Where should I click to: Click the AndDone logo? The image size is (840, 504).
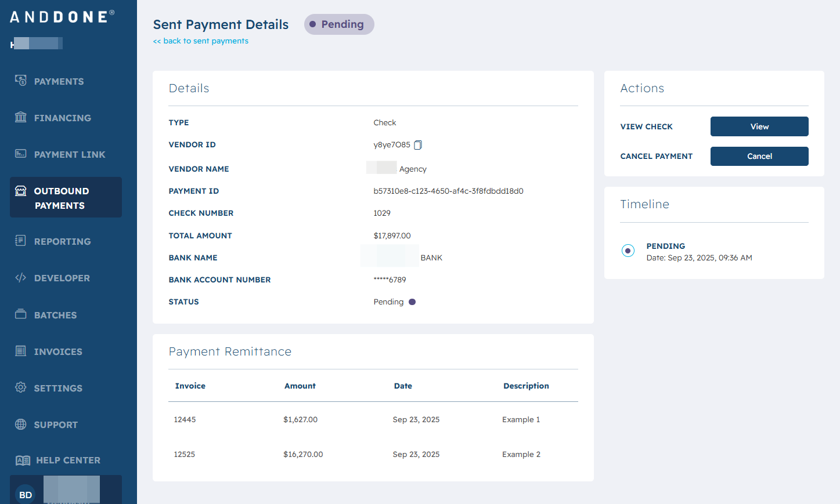pyautogui.click(x=62, y=17)
